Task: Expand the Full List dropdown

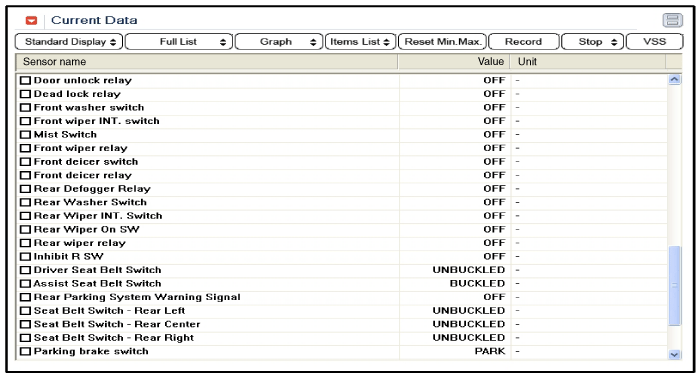Action: (179, 42)
